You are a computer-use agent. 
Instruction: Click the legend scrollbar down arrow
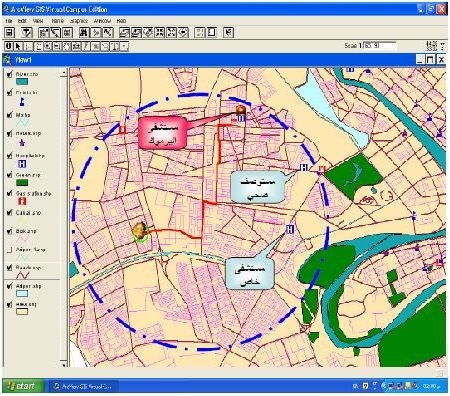point(64,364)
